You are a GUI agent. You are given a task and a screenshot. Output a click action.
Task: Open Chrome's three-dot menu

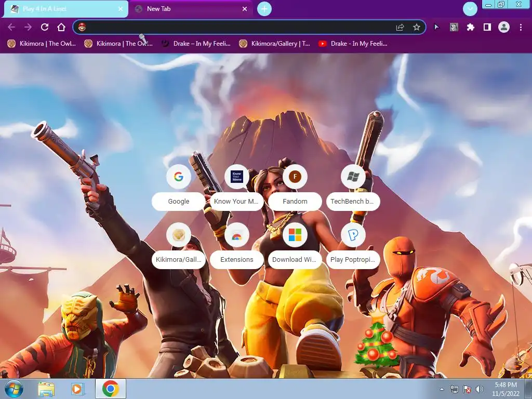521,27
